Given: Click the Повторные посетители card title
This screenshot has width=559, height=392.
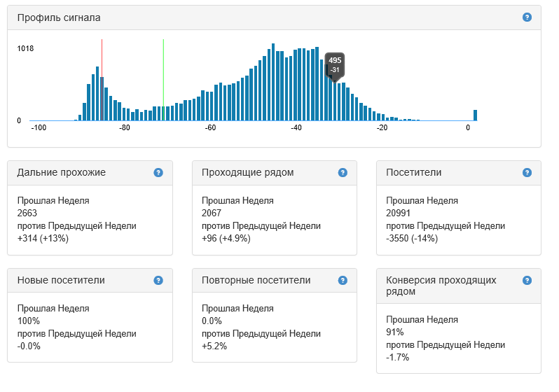Looking at the screenshot, I should (256, 280).
